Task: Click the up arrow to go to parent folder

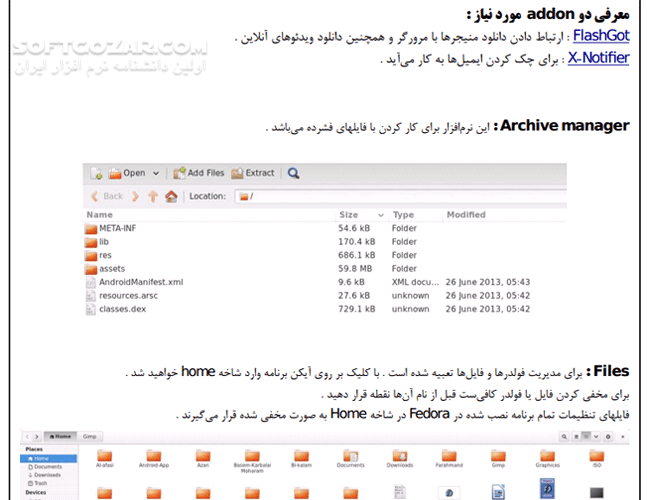Action: 153,196
